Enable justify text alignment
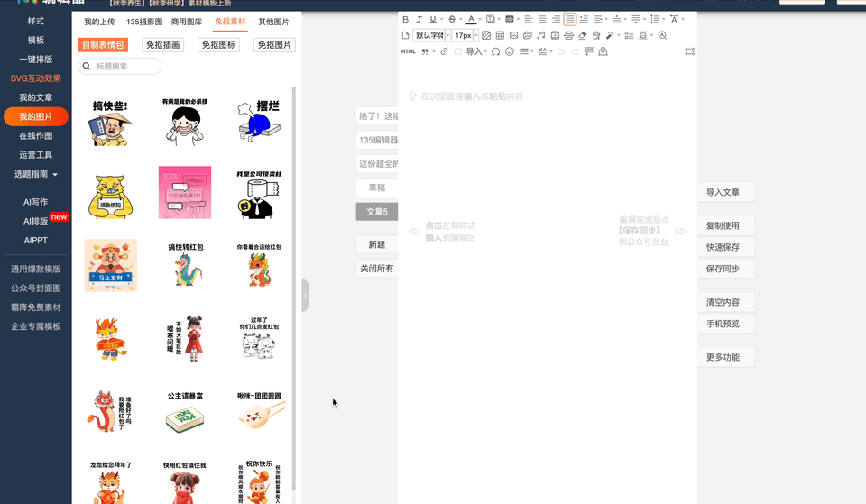866x504 pixels. tap(570, 19)
